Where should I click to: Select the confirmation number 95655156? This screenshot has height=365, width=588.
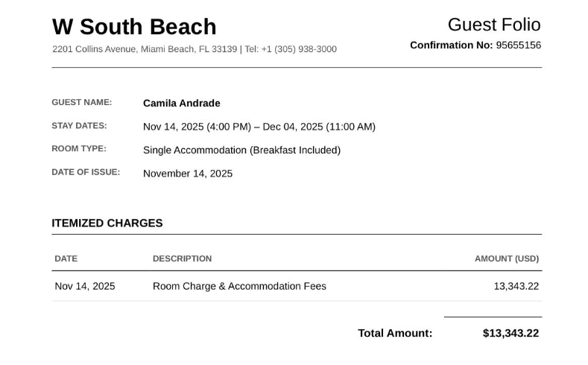click(518, 45)
